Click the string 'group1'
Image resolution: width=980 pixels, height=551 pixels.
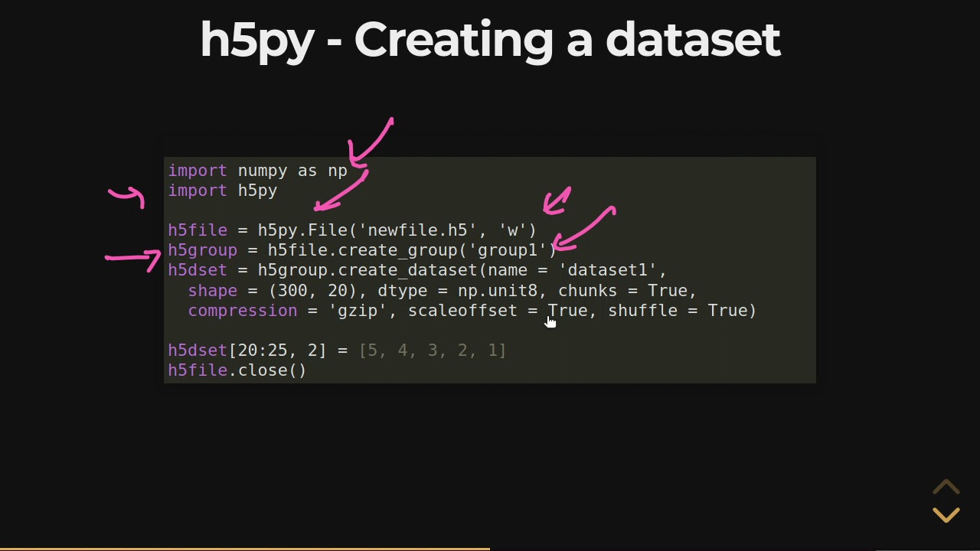coord(508,250)
